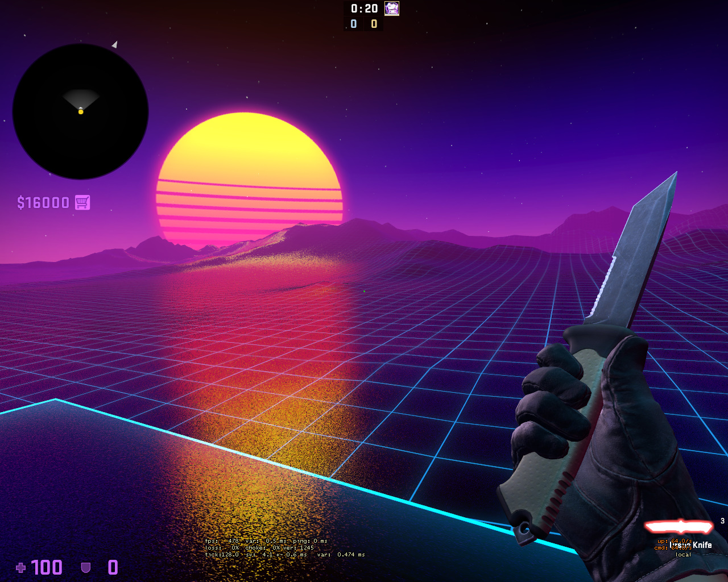Click the circular radar minimap
Image resolution: width=728 pixels, height=582 pixels.
pyautogui.click(x=81, y=111)
